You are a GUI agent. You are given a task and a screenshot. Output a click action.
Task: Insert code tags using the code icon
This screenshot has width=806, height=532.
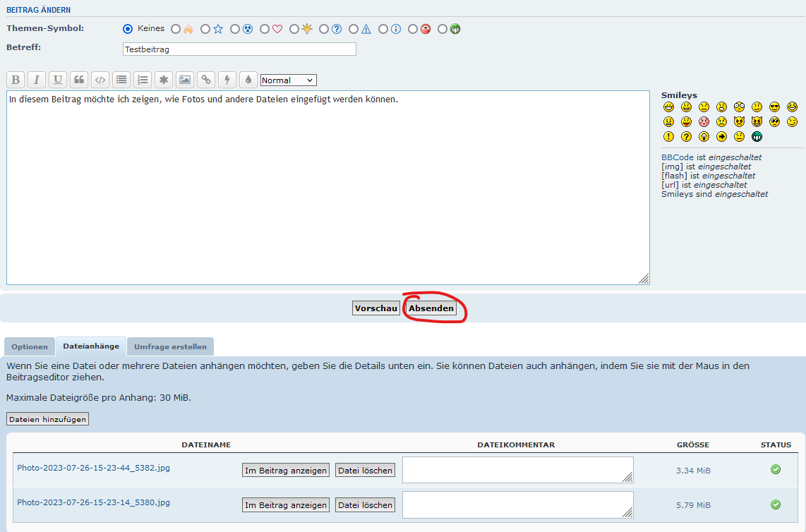pos(100,80)
